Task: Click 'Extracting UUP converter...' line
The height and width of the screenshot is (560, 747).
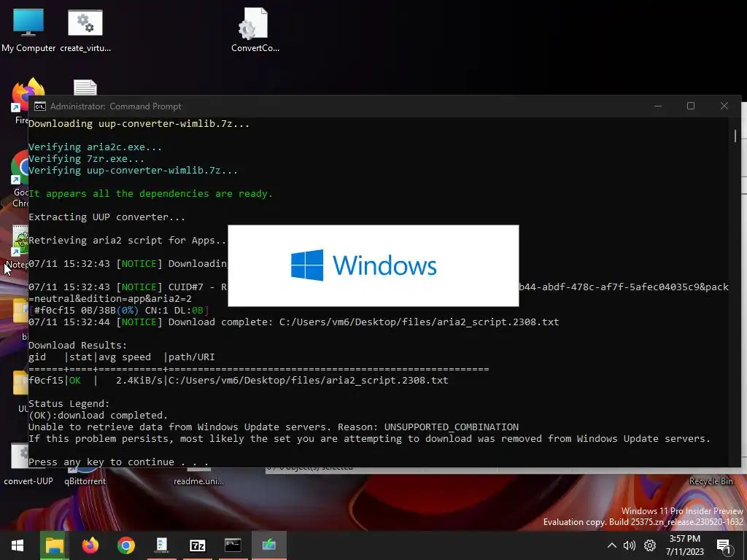Action: 107,217
